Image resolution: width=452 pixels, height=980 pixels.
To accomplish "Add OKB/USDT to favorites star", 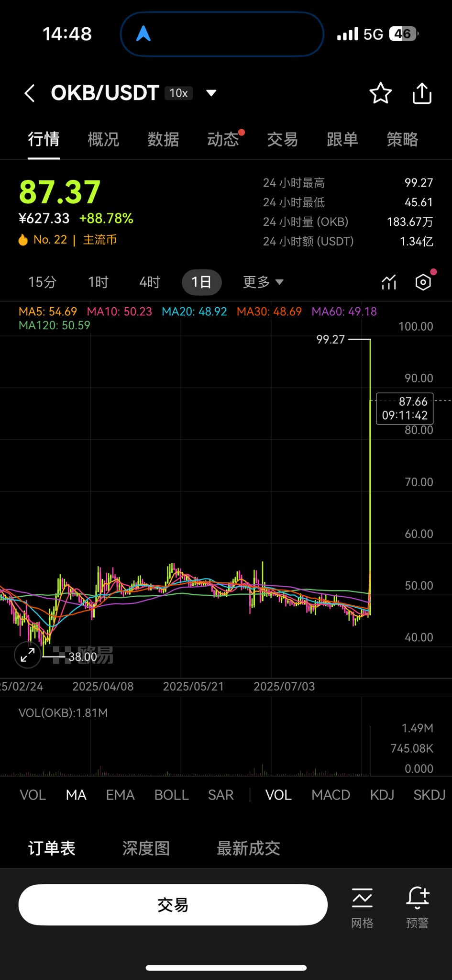I will tap(381, 93).
